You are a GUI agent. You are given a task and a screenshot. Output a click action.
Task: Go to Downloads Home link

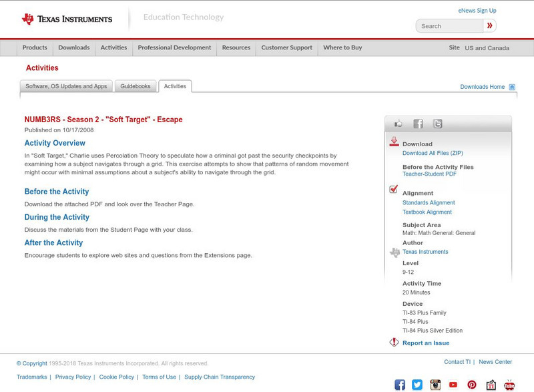tap(482, 87)
